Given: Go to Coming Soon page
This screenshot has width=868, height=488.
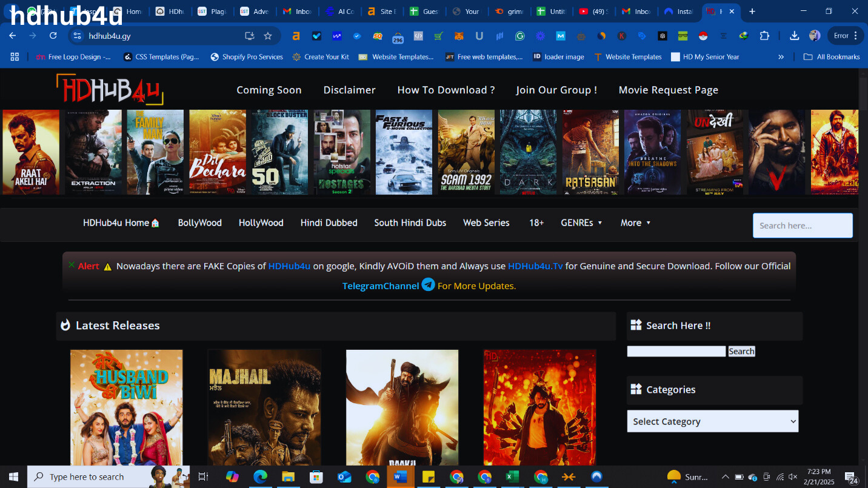Looking at the screenshot, I should tap(269, 90).
